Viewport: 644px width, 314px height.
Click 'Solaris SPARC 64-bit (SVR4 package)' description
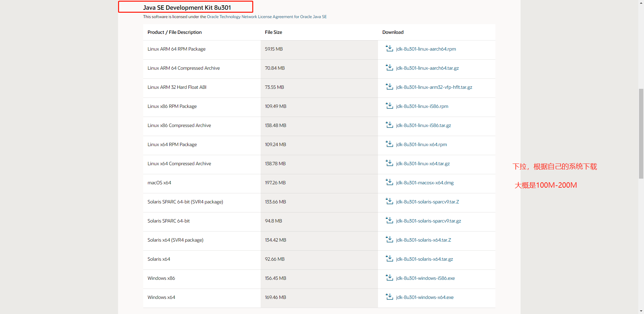tap(185, 202)
